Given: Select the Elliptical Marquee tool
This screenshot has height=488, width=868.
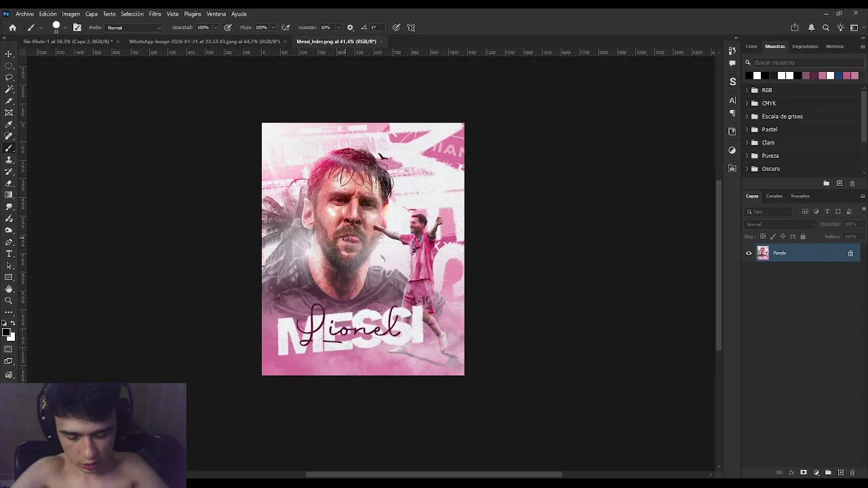Looking at the screenshot, I should point(9,66).
